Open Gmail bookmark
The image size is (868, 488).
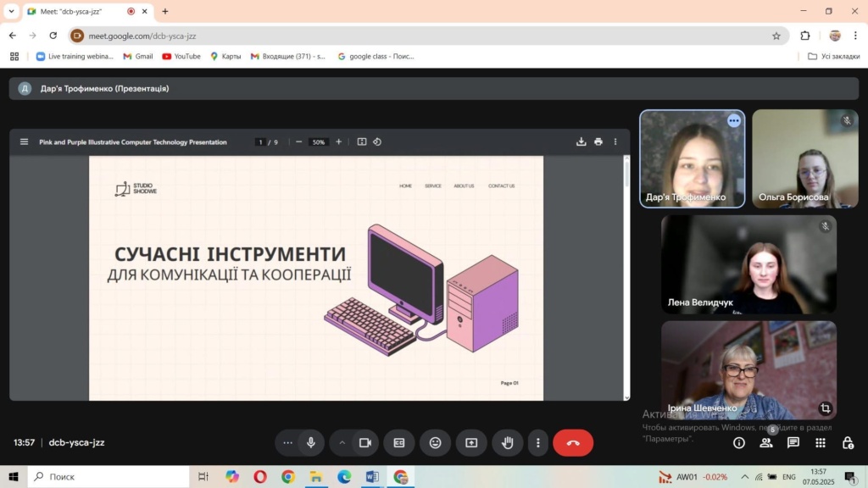click(x=138, y=57)
